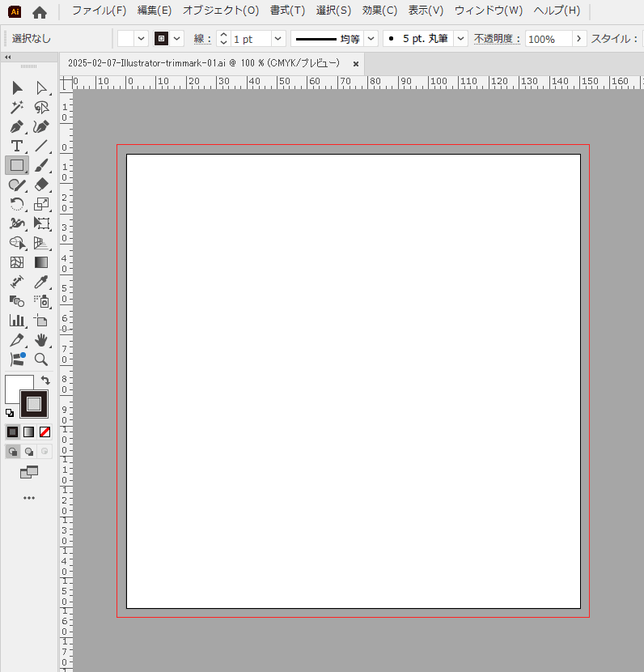Select the Direct Selection tool (white arrow)
Screen dimensions: 644x672
[41, 88]
